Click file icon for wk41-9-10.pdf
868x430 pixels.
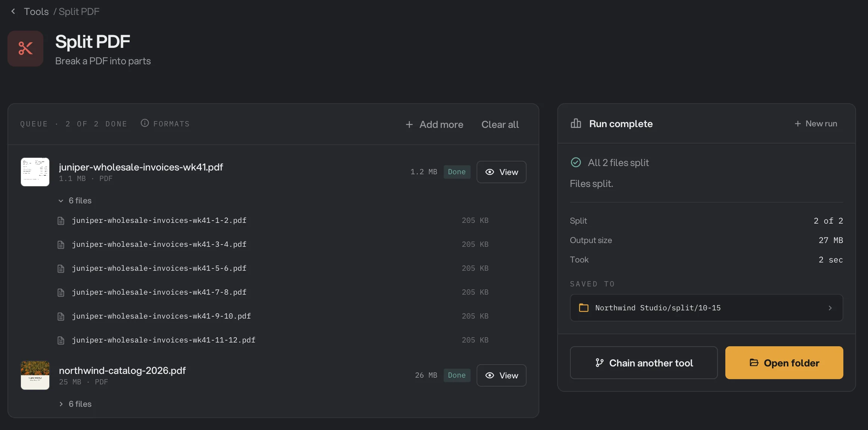[x=61, y=317]
